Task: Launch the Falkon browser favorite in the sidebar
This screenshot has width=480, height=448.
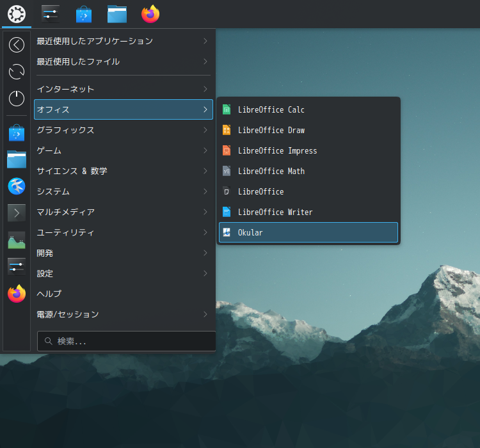Action: click(17, 186)
